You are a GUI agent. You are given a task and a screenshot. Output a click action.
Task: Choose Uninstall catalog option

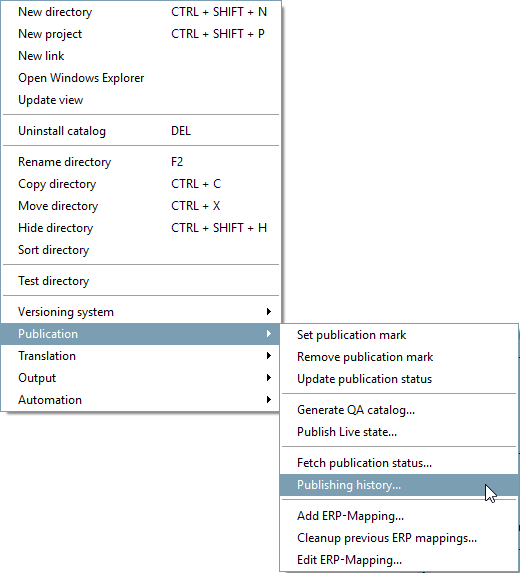[x=141, y=131]
